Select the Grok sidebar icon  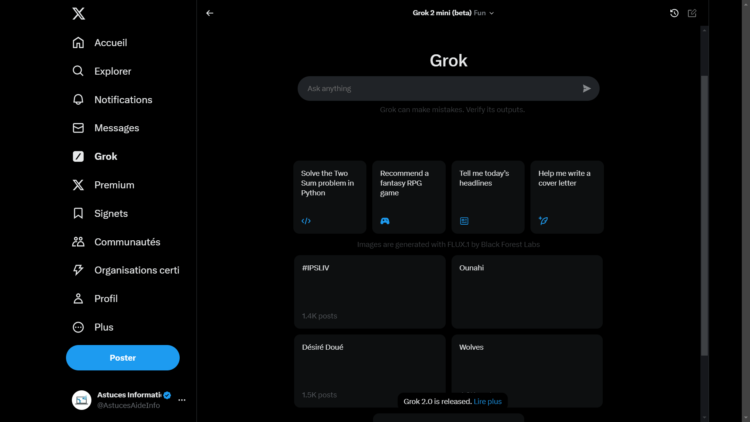pyautogui.click(x=78, y=156)
